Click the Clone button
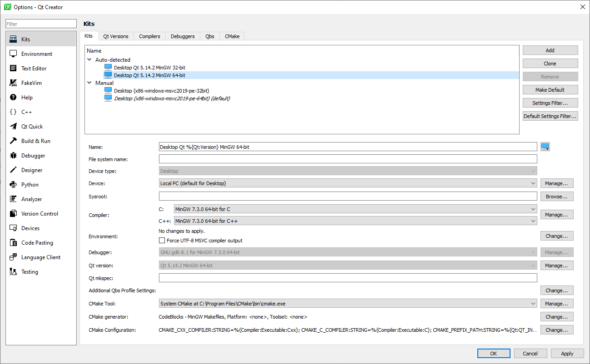590x364 pixels. point(550,64)
